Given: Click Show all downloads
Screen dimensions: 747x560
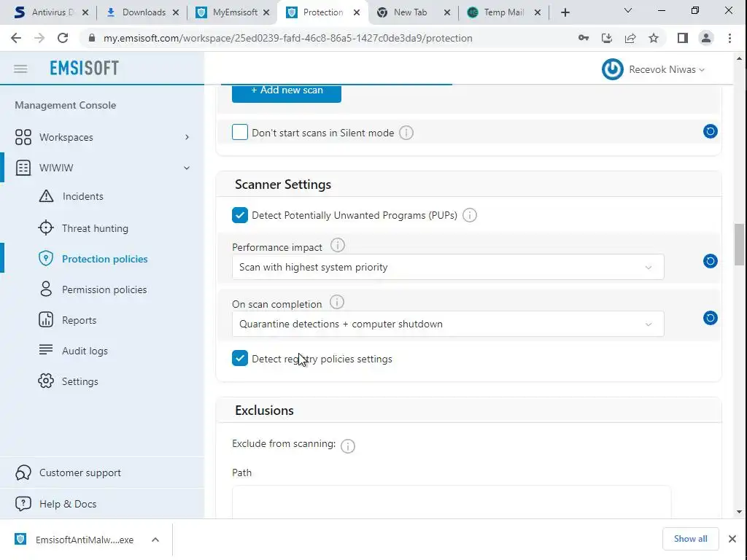Looking at the screenshot, I should pyautogui.click(x=690, y=539).
